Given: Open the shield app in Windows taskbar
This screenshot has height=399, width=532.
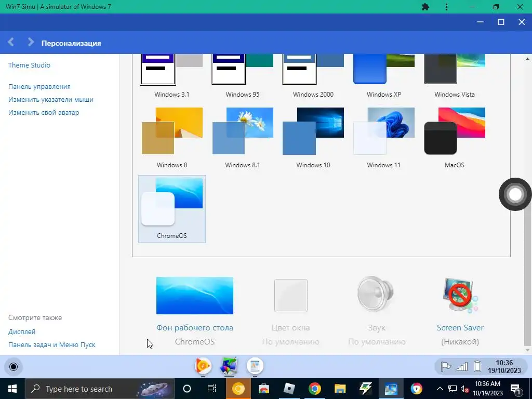Looking at the screenshot, I should [x=416, y=389].
